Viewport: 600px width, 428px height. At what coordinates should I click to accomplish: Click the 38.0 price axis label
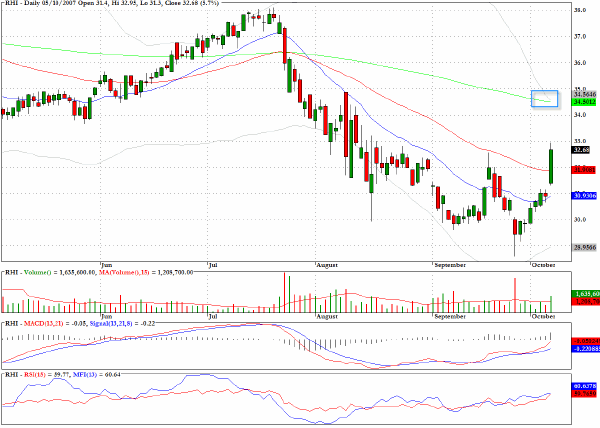pyautogui.click(x=580, y=10)
